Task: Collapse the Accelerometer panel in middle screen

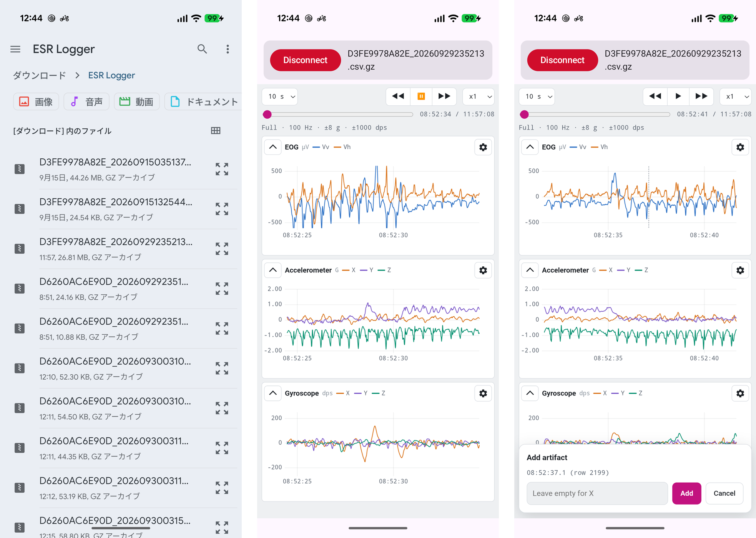Action: [x=273, y=270]
